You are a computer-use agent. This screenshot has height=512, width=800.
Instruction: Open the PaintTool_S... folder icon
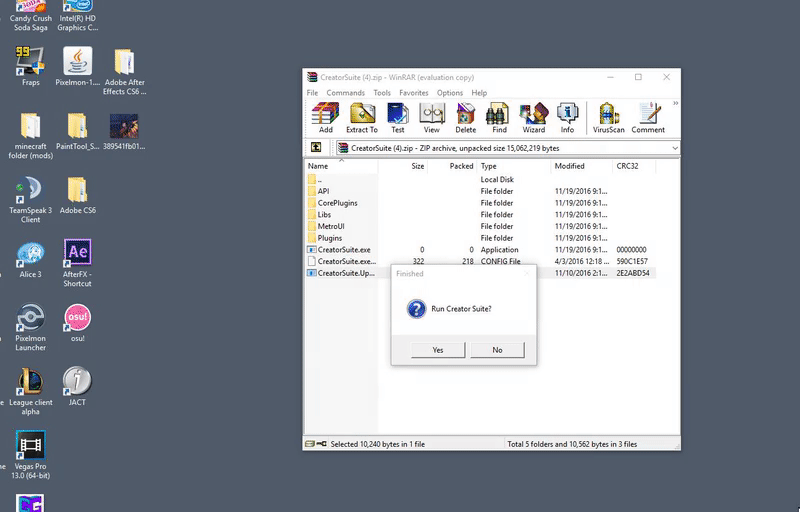click(x=78, y=131)
